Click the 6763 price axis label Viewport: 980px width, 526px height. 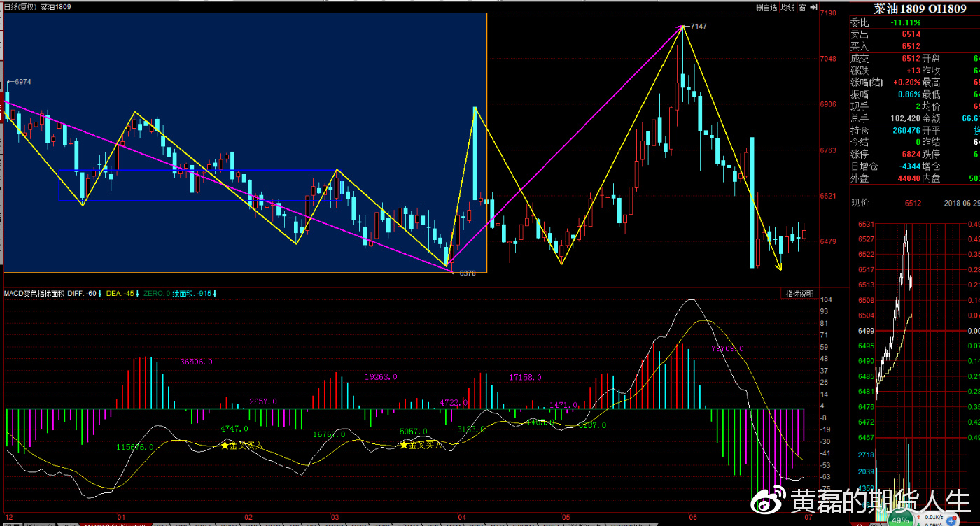(828, 150)
